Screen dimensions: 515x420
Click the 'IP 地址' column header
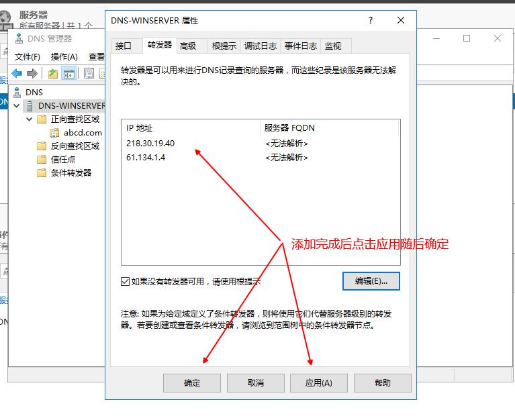pyautogui.click(x=191, y=128)
